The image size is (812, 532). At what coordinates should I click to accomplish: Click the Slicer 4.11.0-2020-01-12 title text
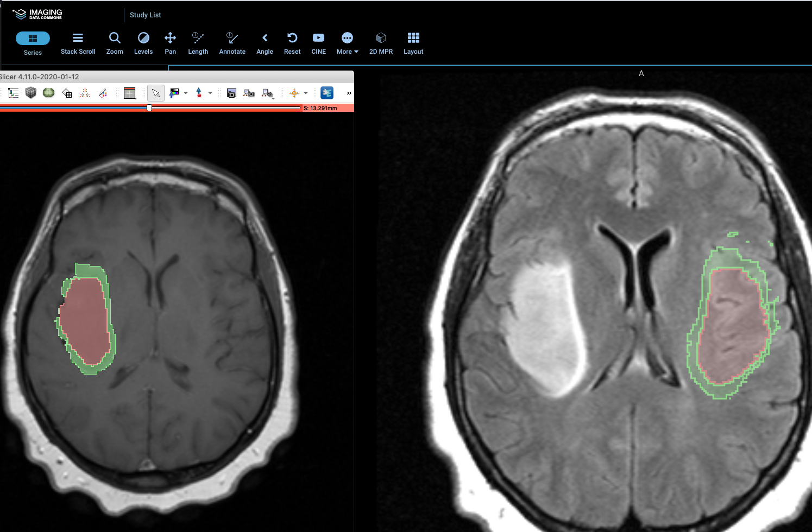click(40, 77)
